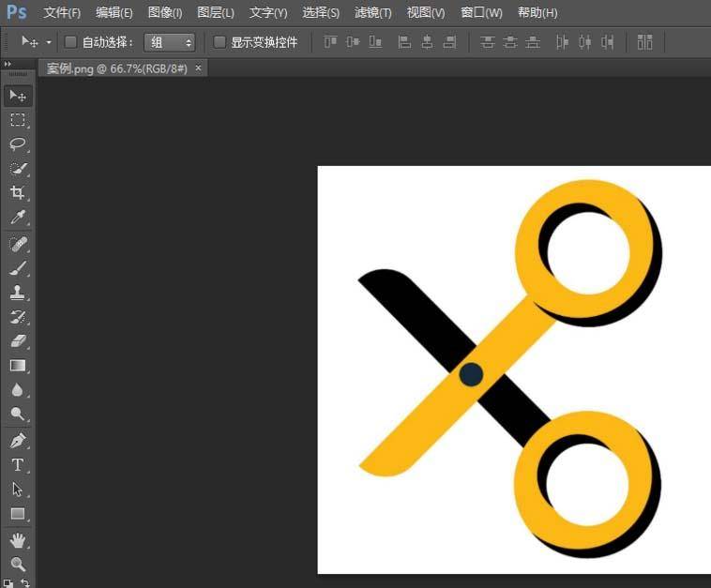Enable the 显示变换控件 checkbox

coord(219,42)
